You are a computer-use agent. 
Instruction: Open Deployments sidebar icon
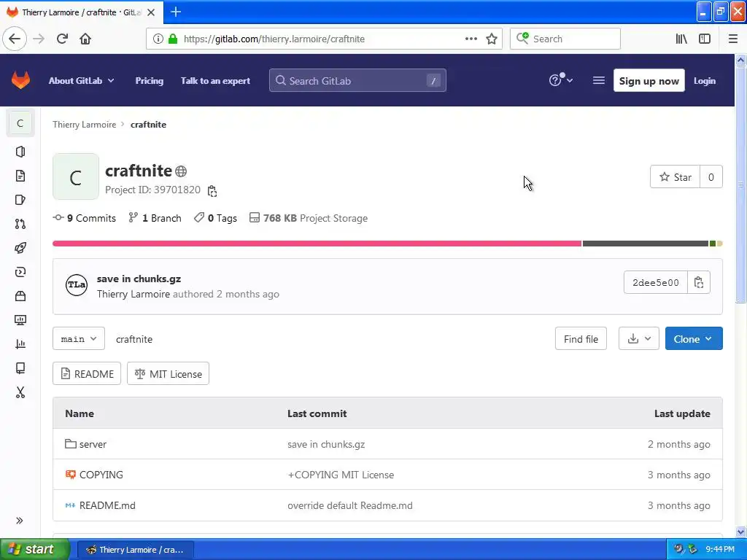(x=20, y=272)
